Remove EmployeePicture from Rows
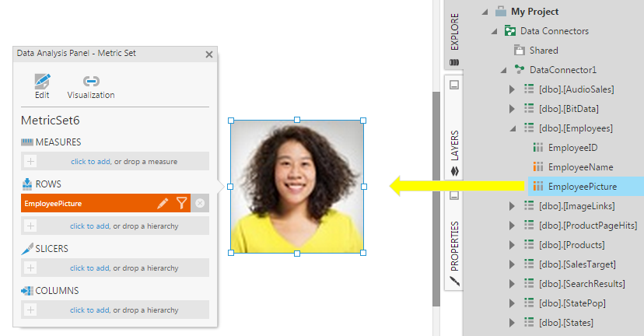This screenshot has height=336, width=644. click(x=200, y=203)
